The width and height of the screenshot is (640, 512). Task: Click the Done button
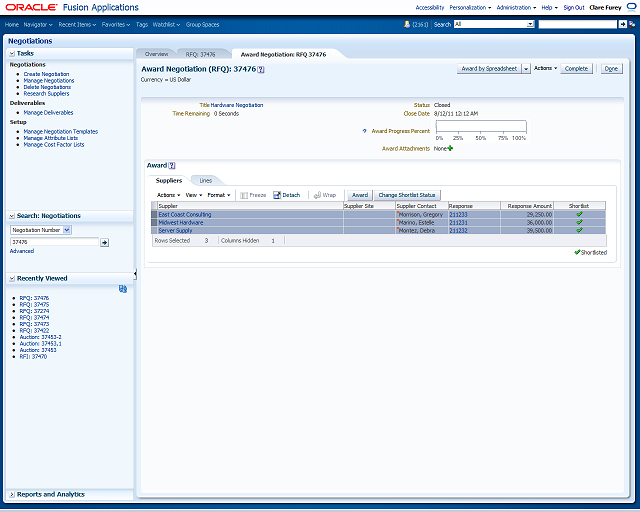611,69
